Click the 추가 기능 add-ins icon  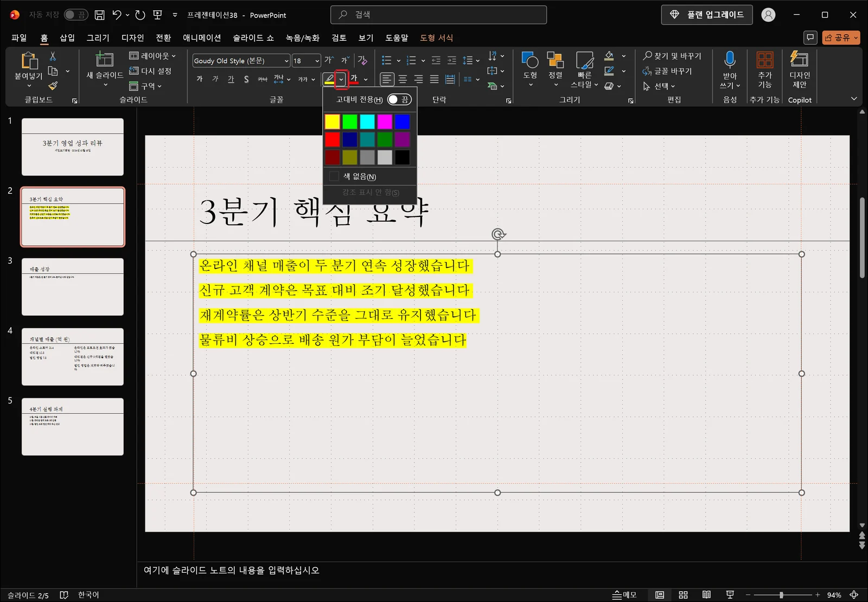point(765,60)
